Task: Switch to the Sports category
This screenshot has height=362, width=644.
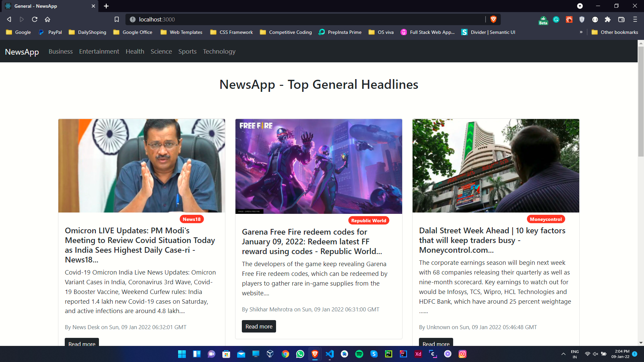Action: click(x=187, y=51)
